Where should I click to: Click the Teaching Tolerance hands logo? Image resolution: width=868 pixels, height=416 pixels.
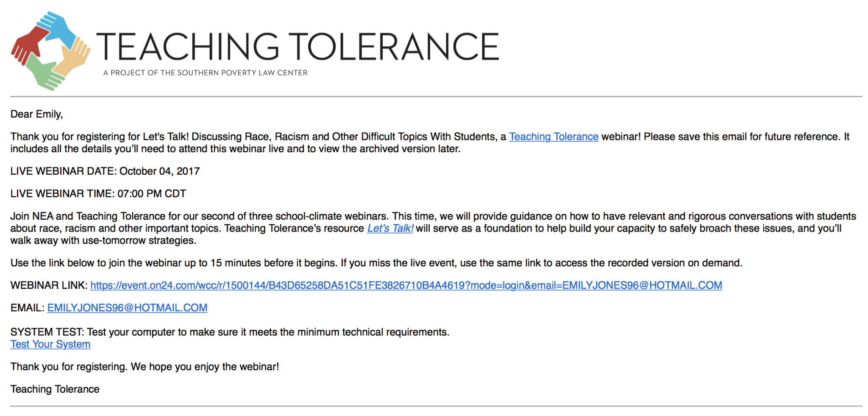point(50,50)
